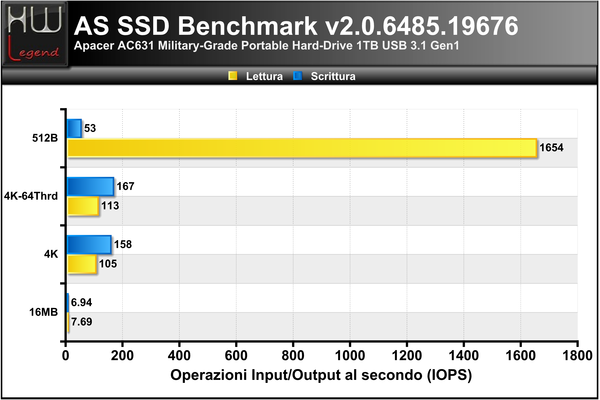The width and height of the screenshot is (600, 400).
Task: Click the x-axis tick label 1000
Action: [x=350, y=356]
